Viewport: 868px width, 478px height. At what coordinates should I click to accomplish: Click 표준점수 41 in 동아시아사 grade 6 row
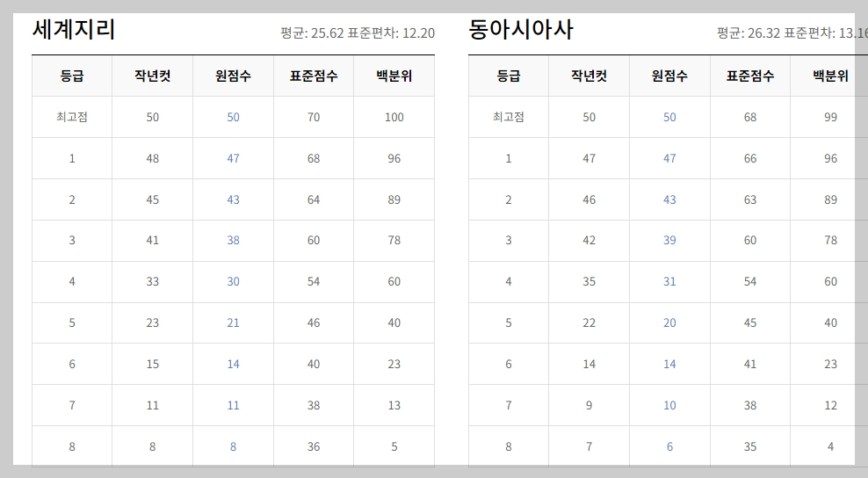point(750,365)
